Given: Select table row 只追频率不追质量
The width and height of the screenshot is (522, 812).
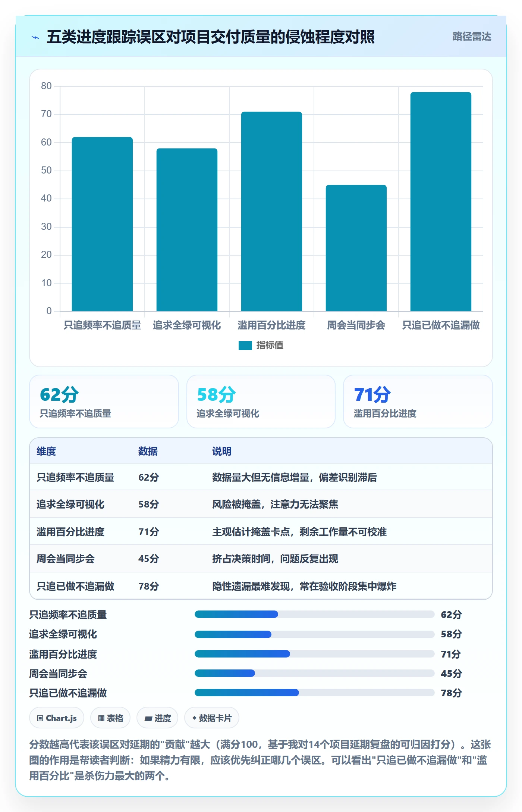Looking at the screenshot, I should coord(261,477).
